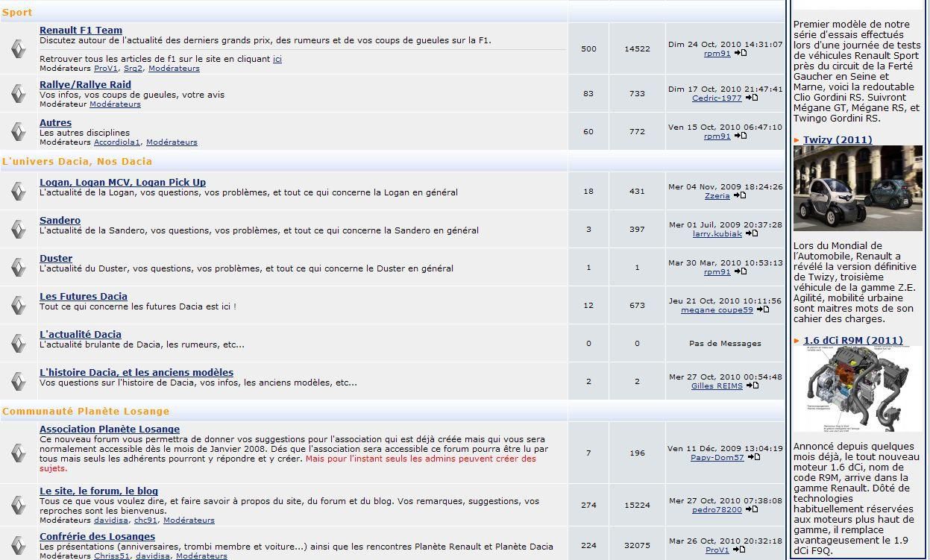This screenshot has height=560, width=930.
Task: Open L'actualité Dacia forum
Action: coord(81,335)
